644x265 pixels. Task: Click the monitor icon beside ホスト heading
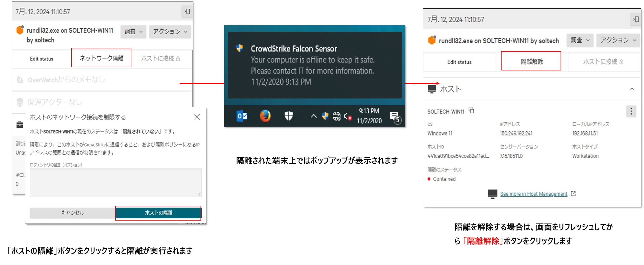click(432, 89)
